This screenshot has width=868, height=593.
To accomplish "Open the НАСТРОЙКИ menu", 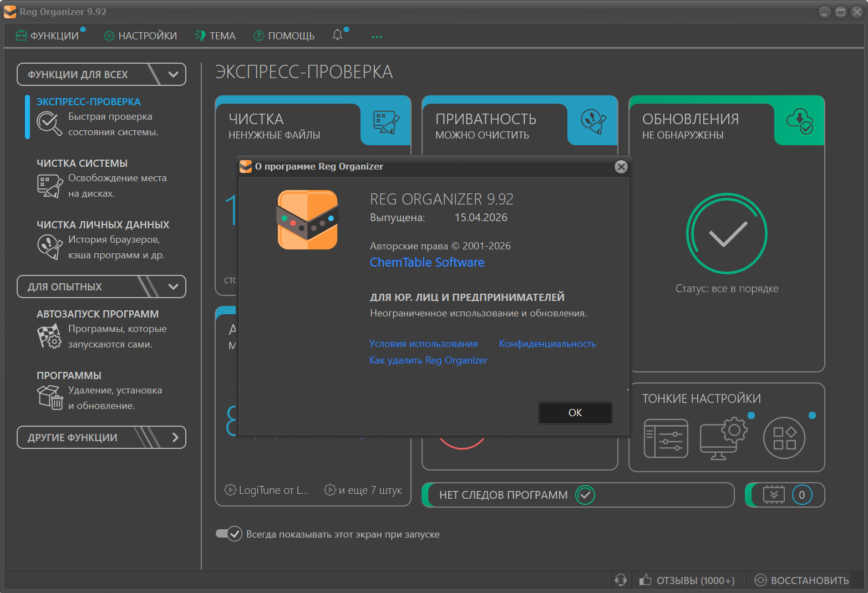I will tap(140, 35).
